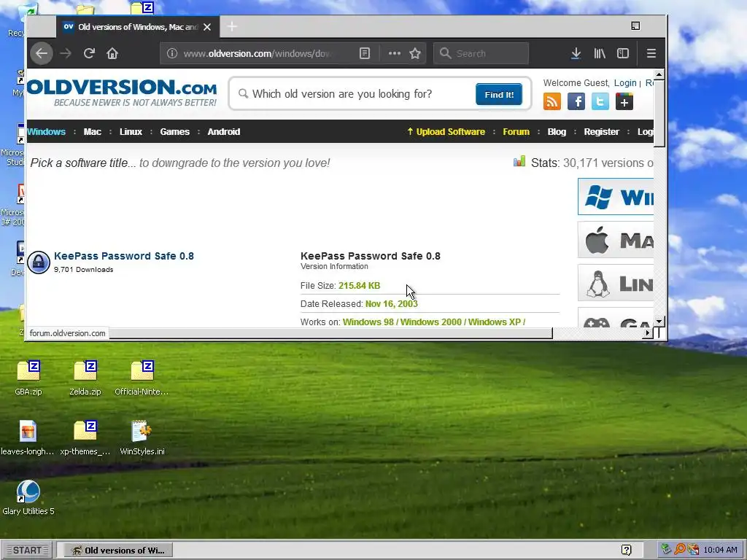
Task: Open the OldVersion Twitter icon
Action: pyautogui.click(x=600, y=101)
